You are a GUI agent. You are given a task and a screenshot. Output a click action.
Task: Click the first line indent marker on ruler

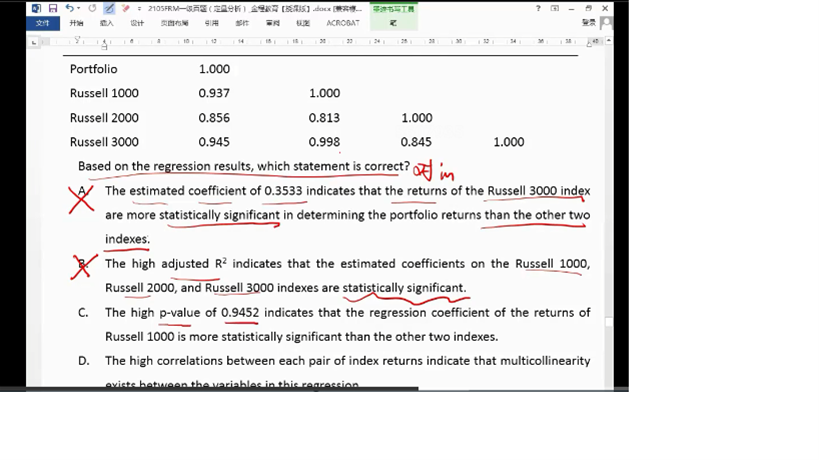pos(77,39)
